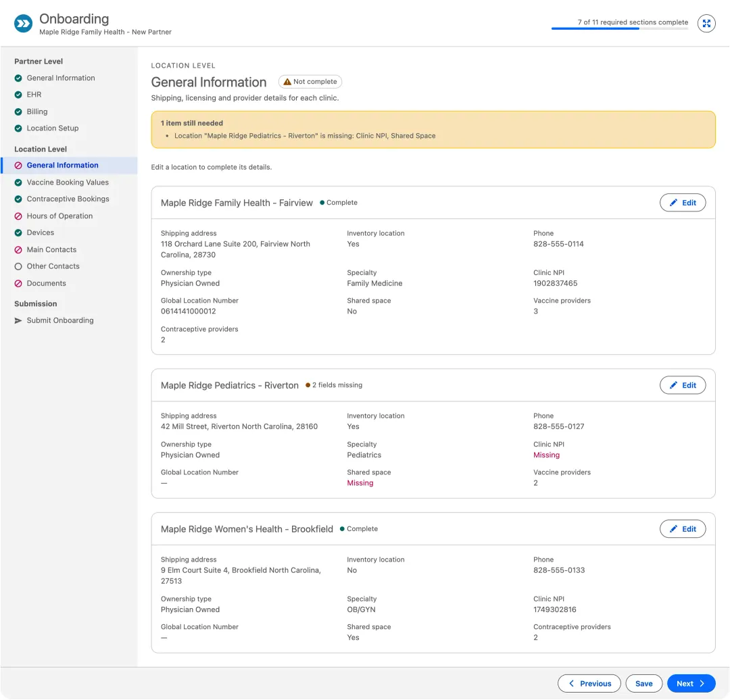Click the incomplete icon beside Documents
The height and width of the screenshot is (700, 730).
click(x=18, y=283)
